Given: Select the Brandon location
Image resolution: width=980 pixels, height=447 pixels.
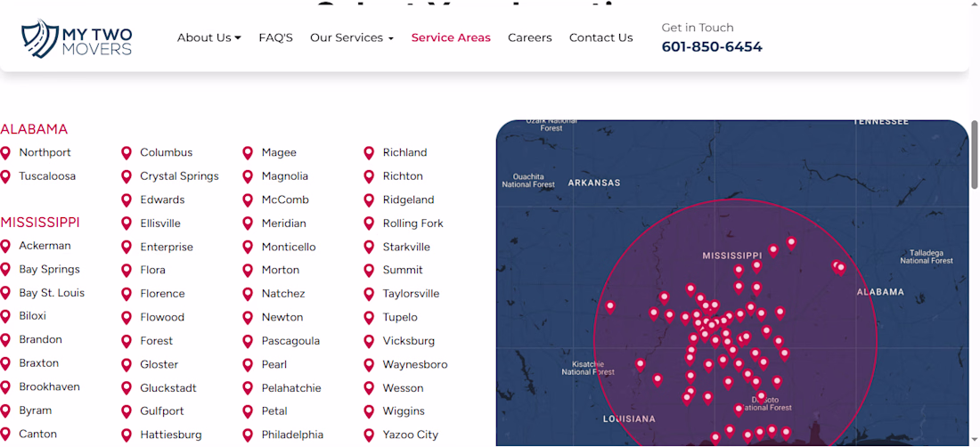Looking at the screenshot, I should [x=41, y=339].
